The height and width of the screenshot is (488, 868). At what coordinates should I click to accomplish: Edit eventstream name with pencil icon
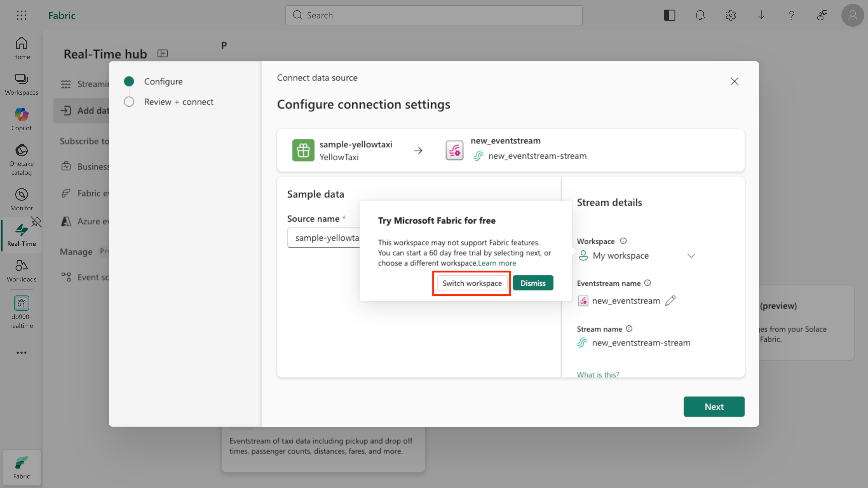(671, 300)
